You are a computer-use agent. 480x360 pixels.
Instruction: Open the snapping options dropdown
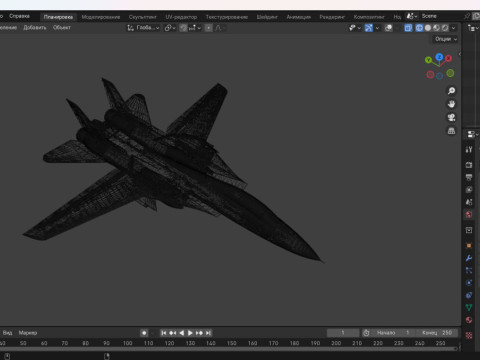tap(195, 28)
